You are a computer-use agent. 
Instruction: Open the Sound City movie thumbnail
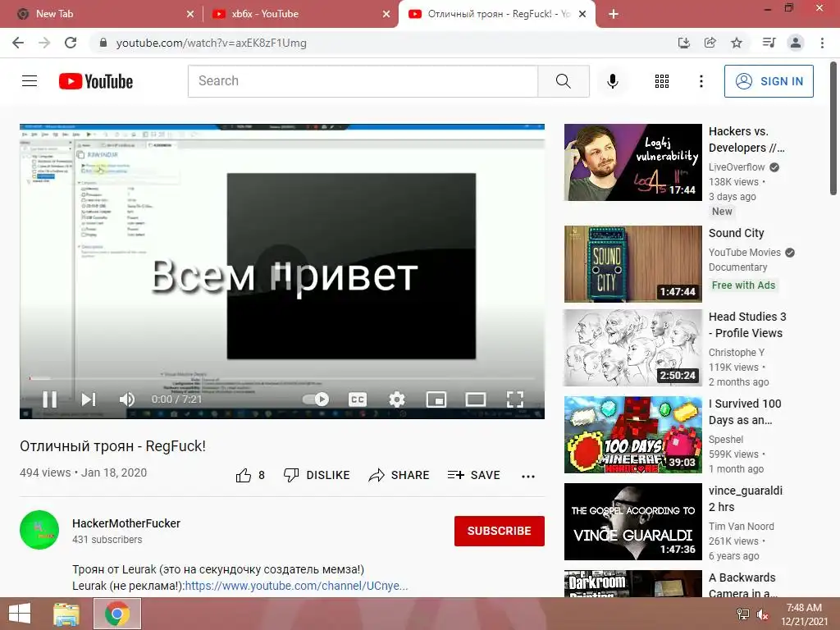point(632,264)
